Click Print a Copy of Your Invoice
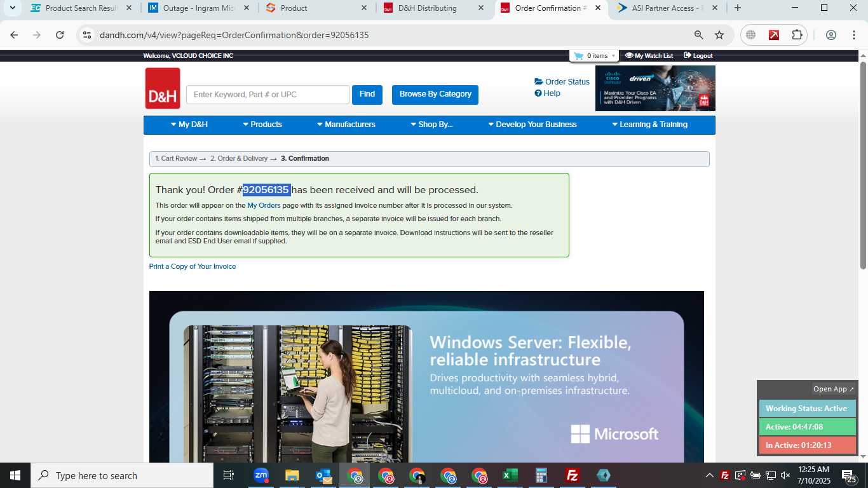This screenshot has height=488, width=868. [x=193, y=266]
